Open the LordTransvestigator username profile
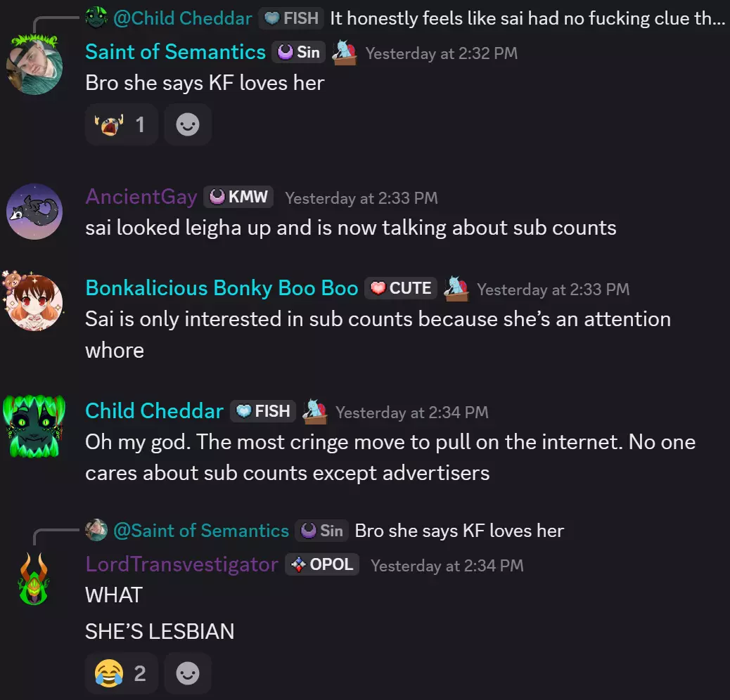 click(x=181, y=564)
